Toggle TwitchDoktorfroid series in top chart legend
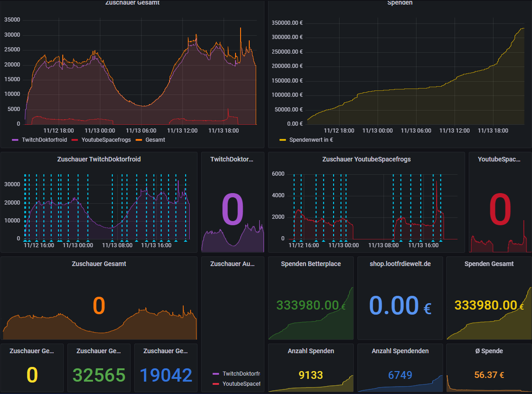 coord(44,140)
